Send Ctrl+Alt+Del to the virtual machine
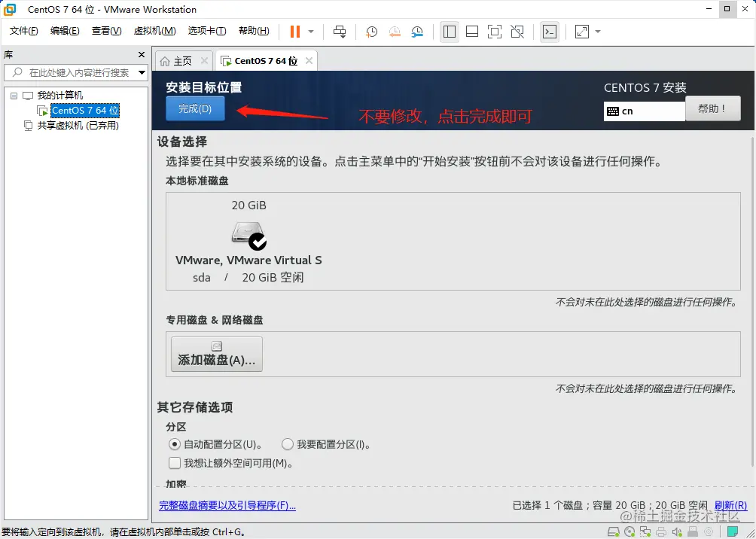The image size is (756, 539). point(340,32)
